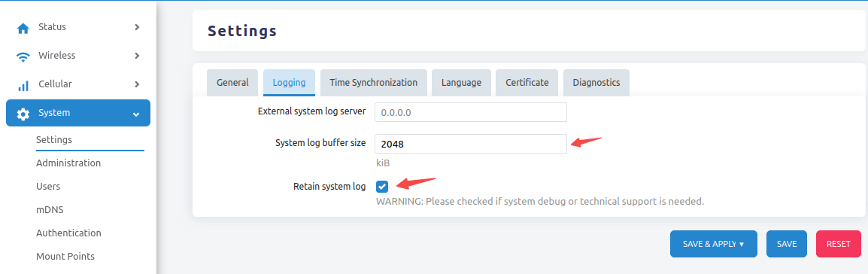
Task: Switch to the General tab
Action: coord(232,83)
